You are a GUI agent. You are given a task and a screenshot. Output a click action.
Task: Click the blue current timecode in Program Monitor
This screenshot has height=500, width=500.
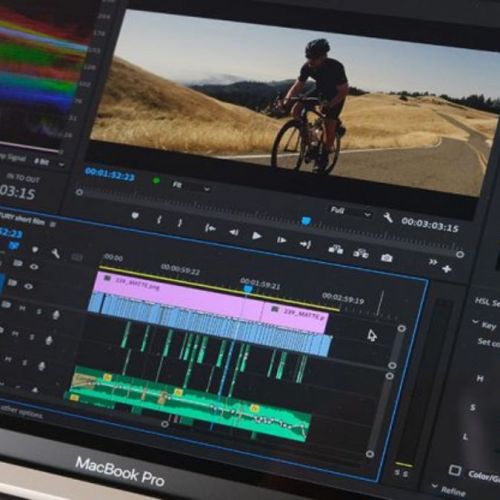tap(110, 174)
